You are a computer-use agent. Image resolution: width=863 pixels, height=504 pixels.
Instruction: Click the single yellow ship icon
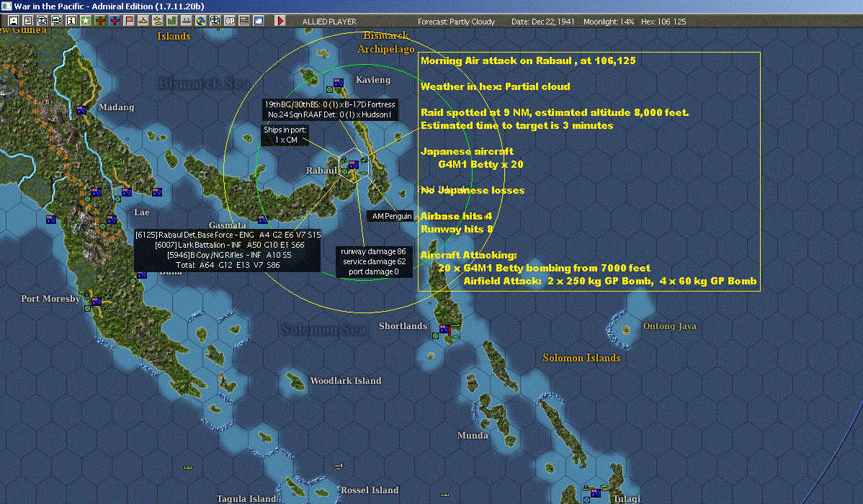click(x=143, y=21)
